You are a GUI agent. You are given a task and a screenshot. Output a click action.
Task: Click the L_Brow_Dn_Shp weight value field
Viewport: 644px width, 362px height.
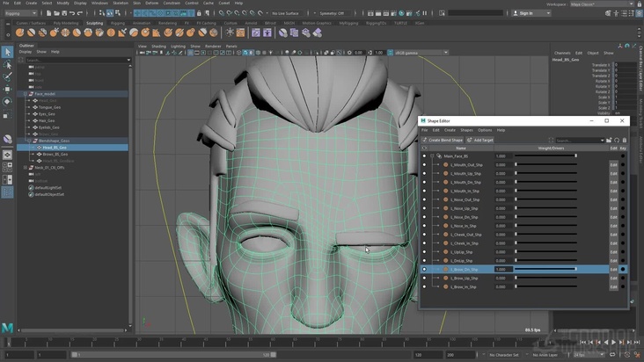[x=503, y=270]
